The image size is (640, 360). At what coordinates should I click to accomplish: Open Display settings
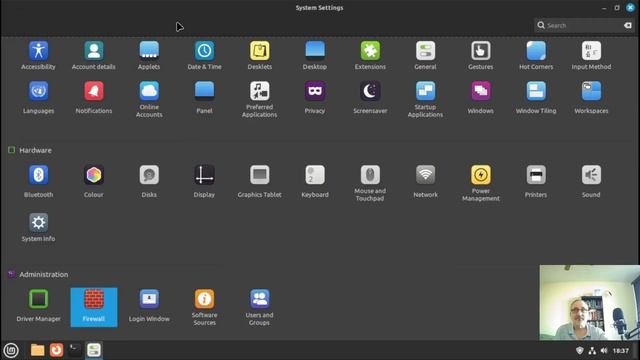(x=204, y=182)
